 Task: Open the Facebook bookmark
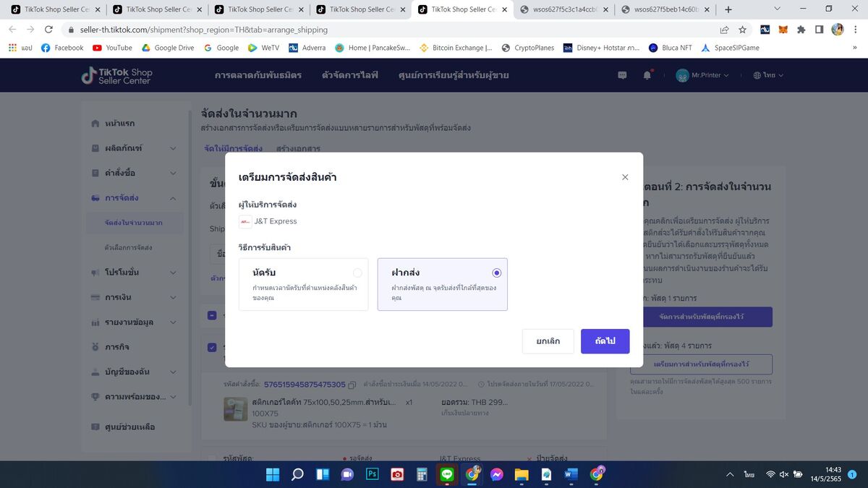click(62, 48)
